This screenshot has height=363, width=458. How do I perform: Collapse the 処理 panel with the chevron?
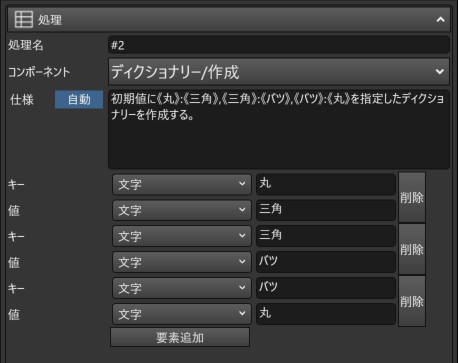(x=440, y=20)
